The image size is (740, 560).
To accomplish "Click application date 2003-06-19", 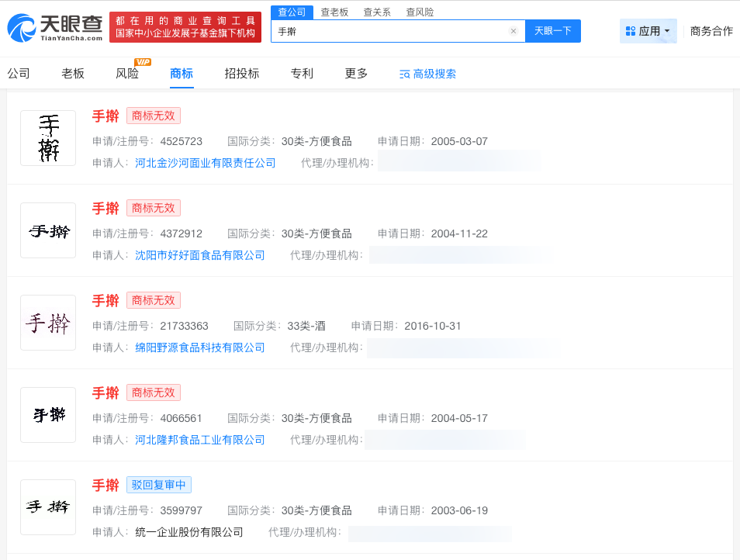I will (459, 510).
